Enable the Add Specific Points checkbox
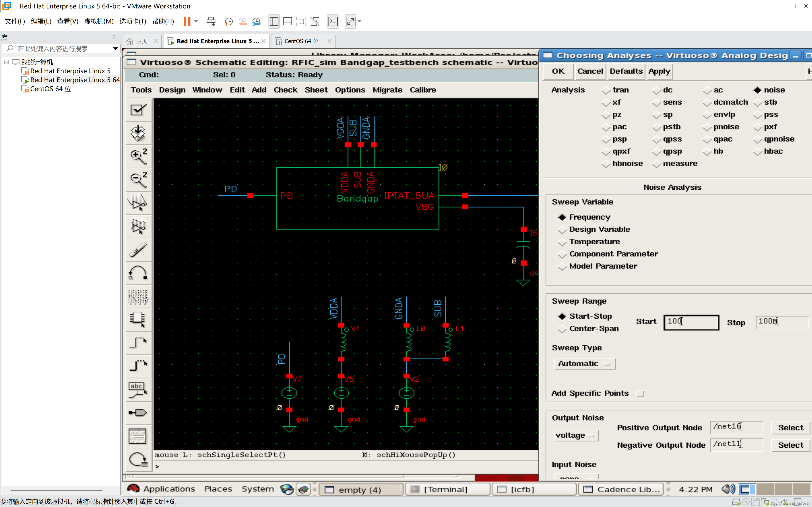Screen dimensions: 812x507 coord(640,393)
